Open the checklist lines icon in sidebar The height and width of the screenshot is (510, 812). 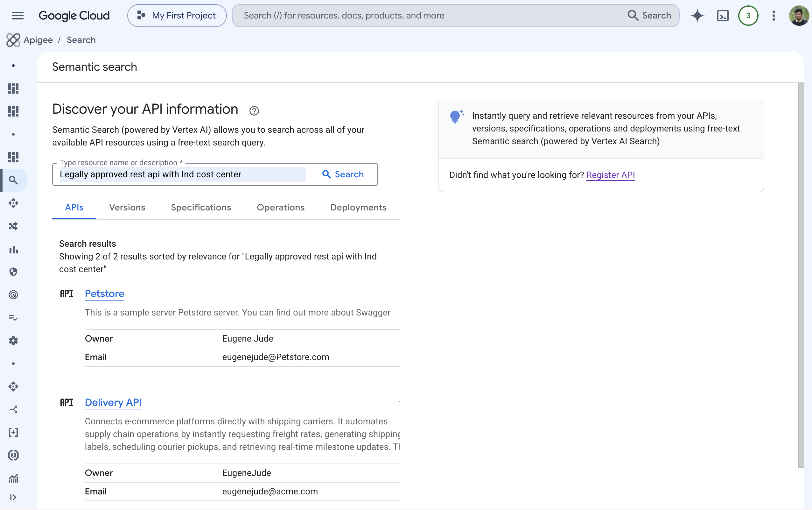[13, 318]
